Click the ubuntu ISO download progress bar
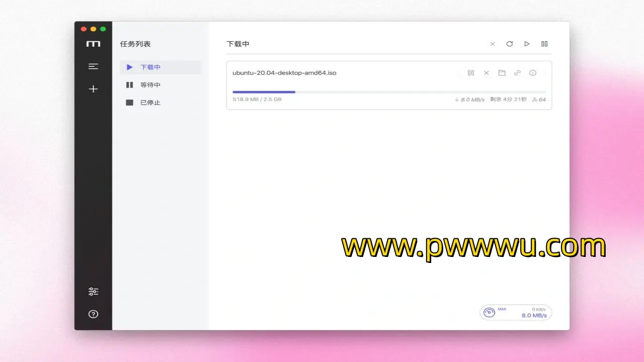This screenshot has width=644, height=362. click(x=388, y=92)
